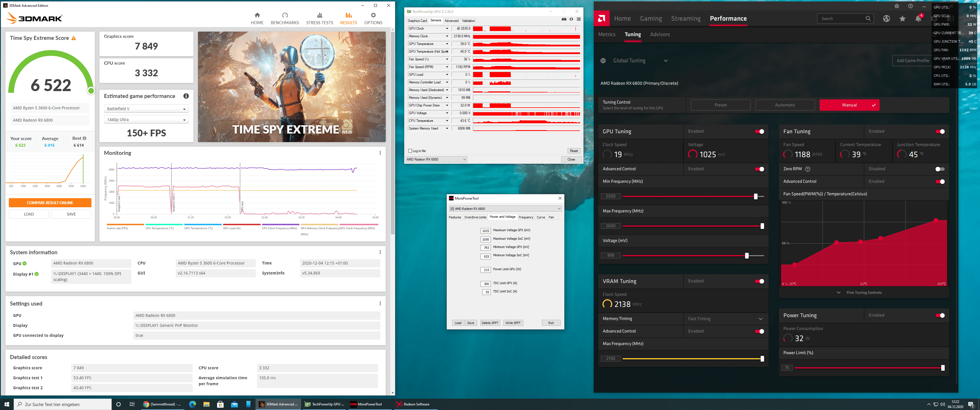Click GPU-Z Reset button
Screen dimensions: 980x410
(574, 151)
